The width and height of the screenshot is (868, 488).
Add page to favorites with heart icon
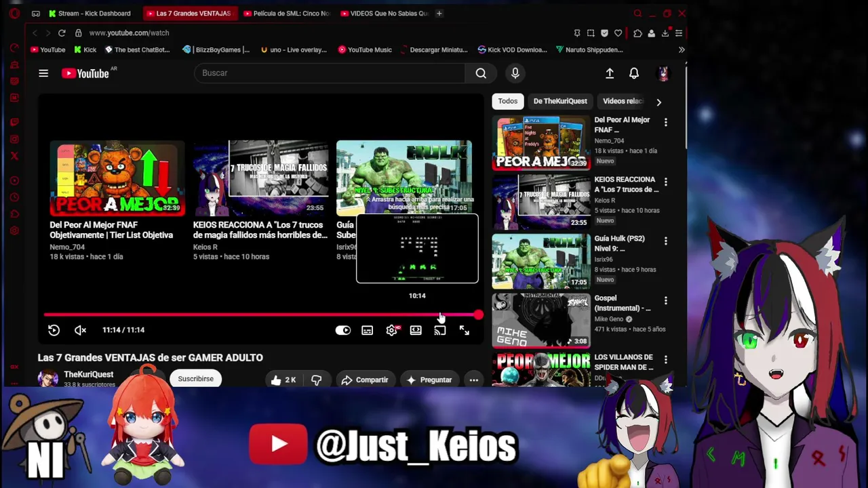pyautogui.click(x=618, y=33)
